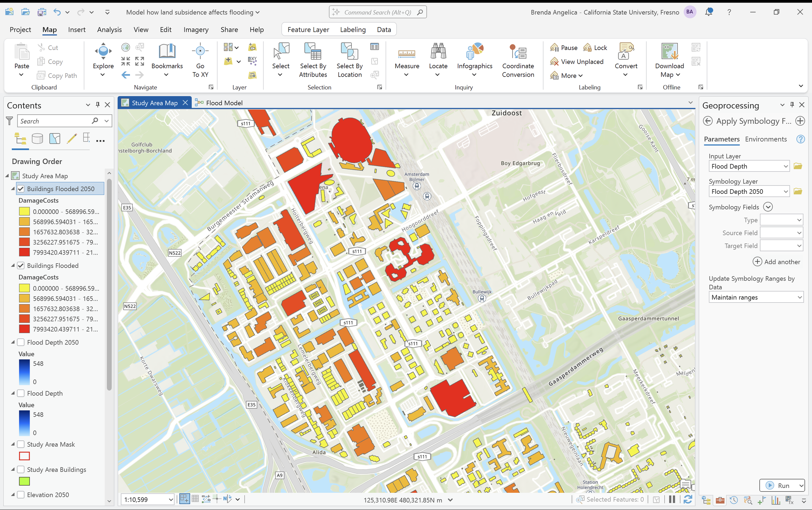Click the red Study Area Mask swatch
The image size is (812, 510).
[24, 456]
